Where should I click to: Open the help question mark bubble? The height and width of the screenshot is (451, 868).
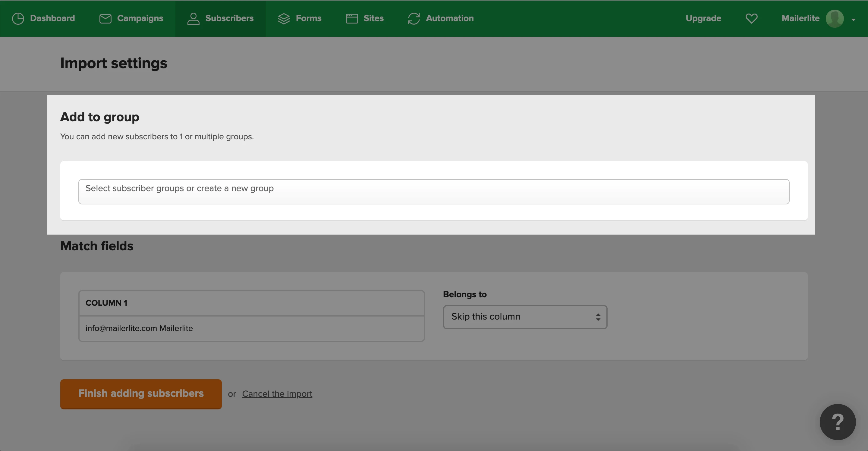pos(837,422)
